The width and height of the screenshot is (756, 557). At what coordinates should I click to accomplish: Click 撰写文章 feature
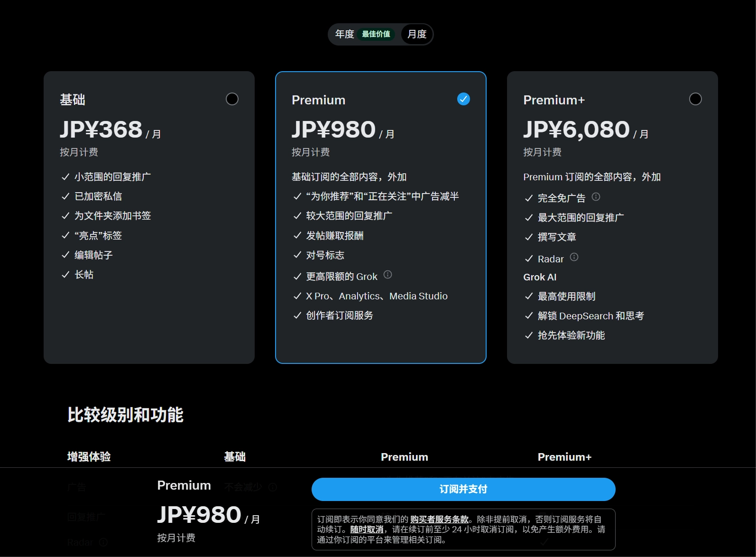coord(557,237)
